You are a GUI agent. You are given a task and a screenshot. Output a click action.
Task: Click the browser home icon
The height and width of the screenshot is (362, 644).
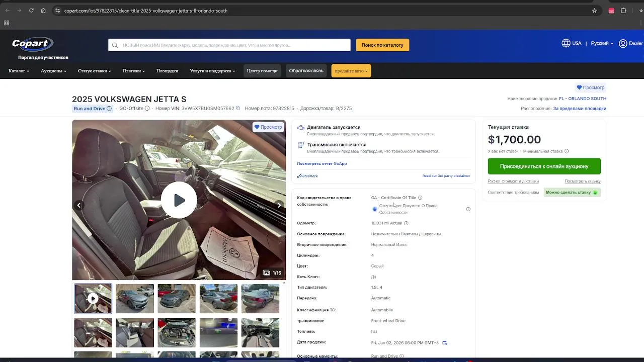pos(43,11)
